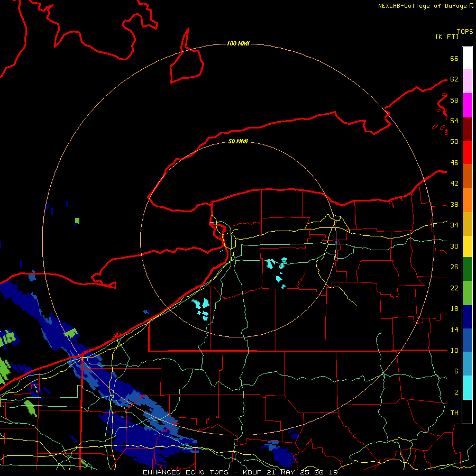Click the 66 value on the legend
This screenshot has height=476, width=476.
454,58
